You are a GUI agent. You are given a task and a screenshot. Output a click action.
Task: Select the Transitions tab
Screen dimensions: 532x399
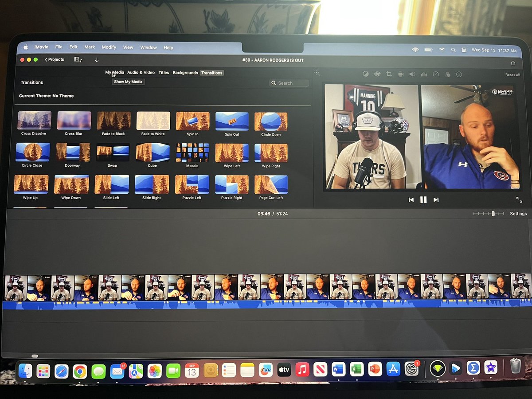point(212,73)
